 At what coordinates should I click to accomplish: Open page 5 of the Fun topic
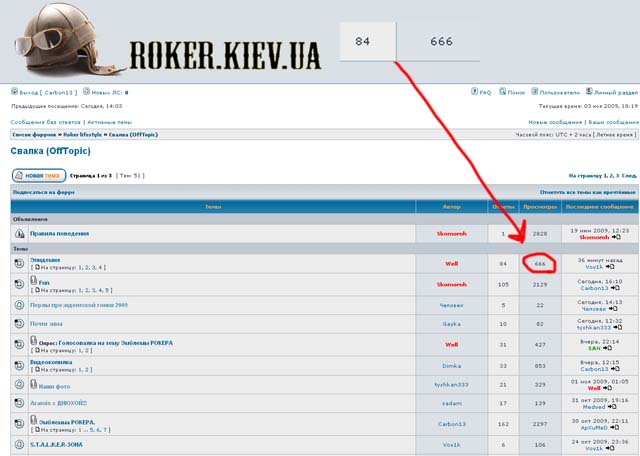tap(107, 290)
